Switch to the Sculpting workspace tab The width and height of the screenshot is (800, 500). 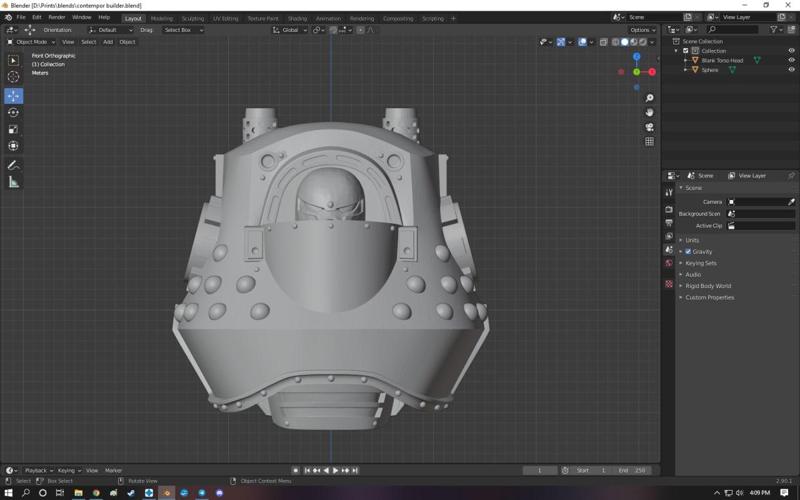pos(192,18)
